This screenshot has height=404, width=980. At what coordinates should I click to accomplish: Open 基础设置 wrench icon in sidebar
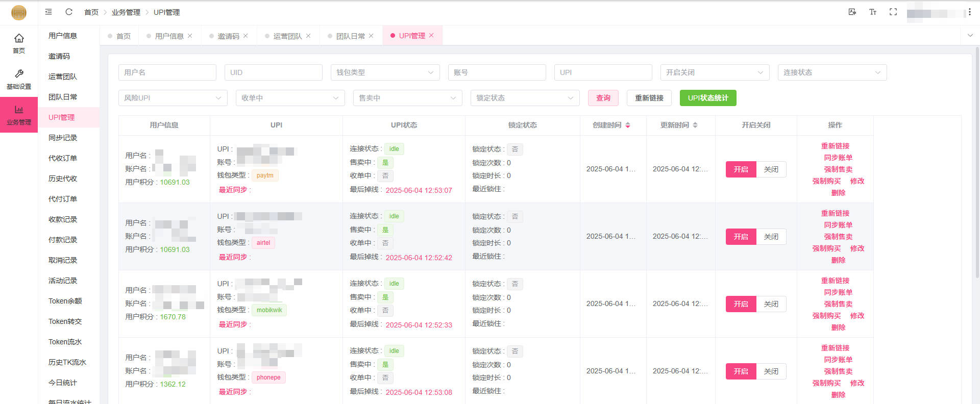19,79
